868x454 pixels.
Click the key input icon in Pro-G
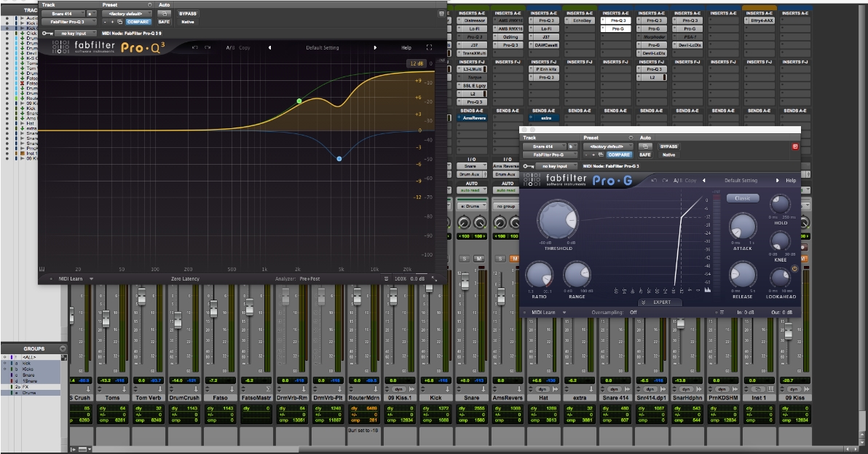[529, 166]
